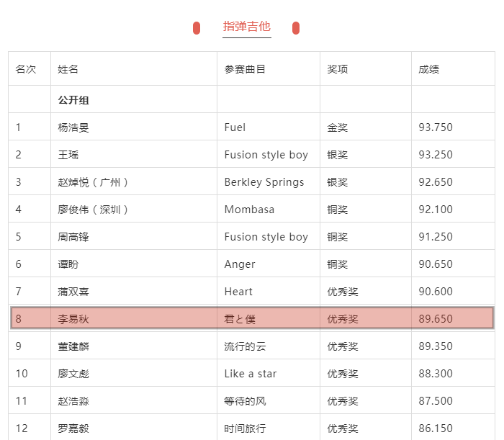Select the highlighted 李易秋 row

(252, 318)
